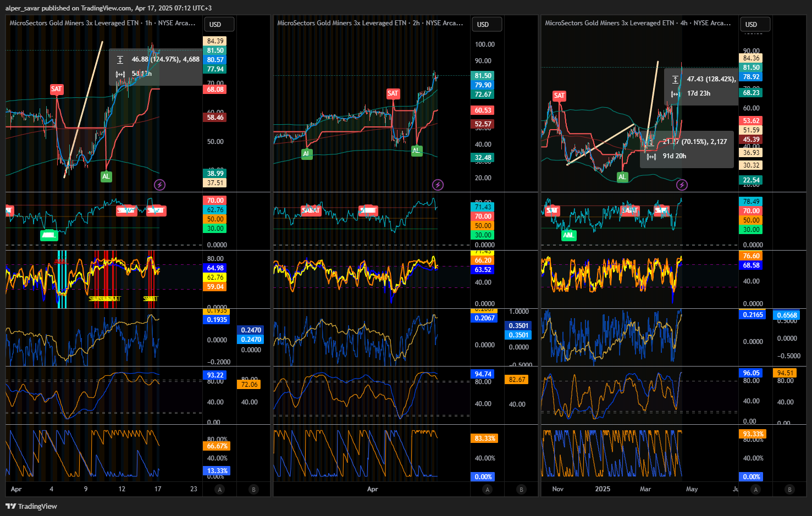Click the purple lightning icon in 1h chart
Screen dimensions: 812x516
pos(159,185)
